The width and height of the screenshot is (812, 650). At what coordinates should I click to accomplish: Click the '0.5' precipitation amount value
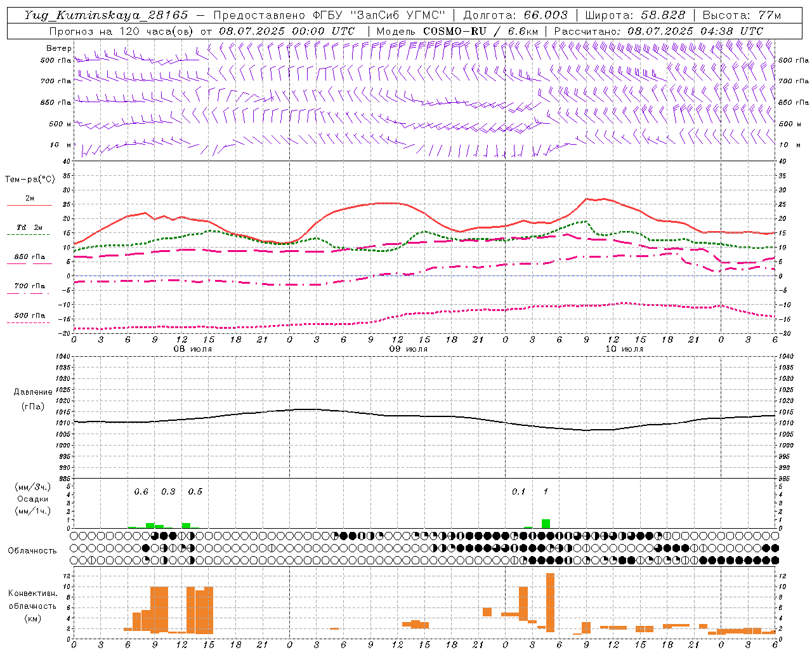coord(195,491)
